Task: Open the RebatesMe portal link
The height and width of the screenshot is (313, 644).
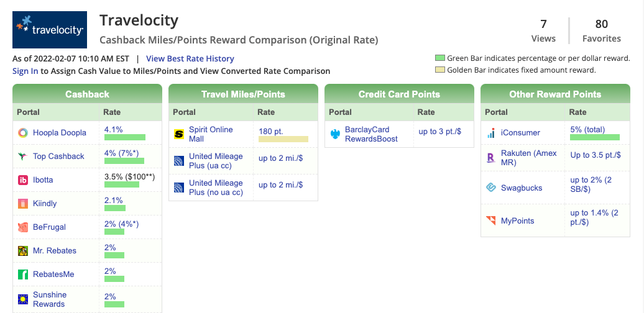Action: click(53, 274)
